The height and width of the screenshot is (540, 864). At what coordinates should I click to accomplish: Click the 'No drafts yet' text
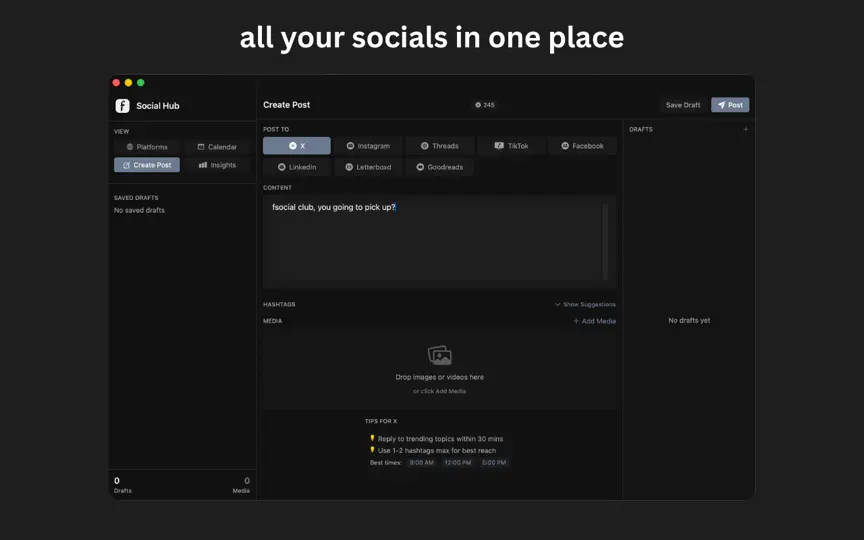(x=689, y=321)
